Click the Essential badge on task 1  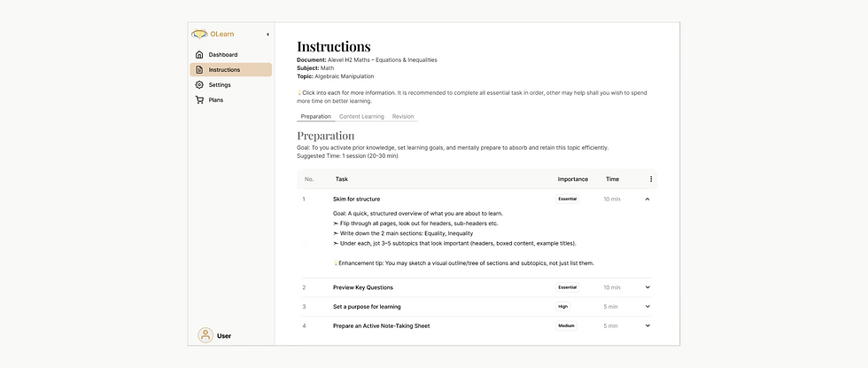[567, 199]
